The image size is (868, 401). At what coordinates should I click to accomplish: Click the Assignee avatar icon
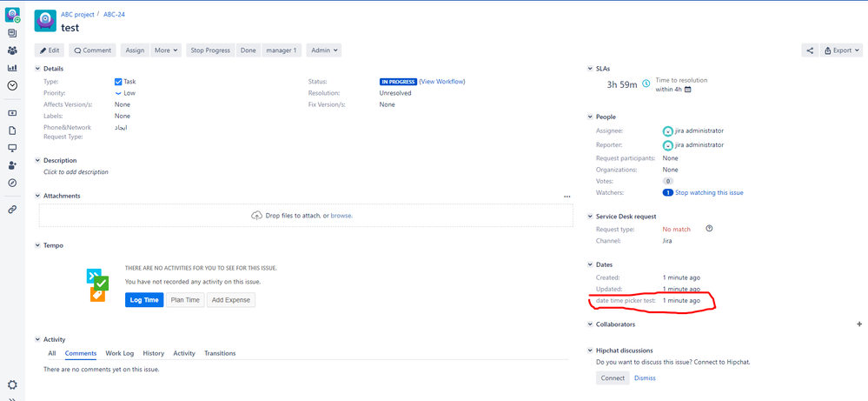(668, 131)
